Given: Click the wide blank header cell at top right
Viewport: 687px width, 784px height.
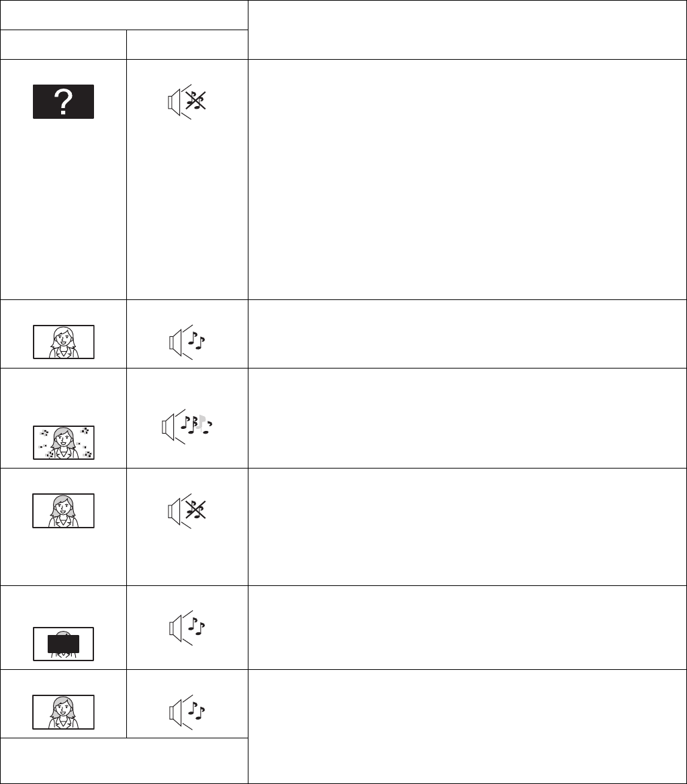Looking at the screenshot, I should [466, 30].
